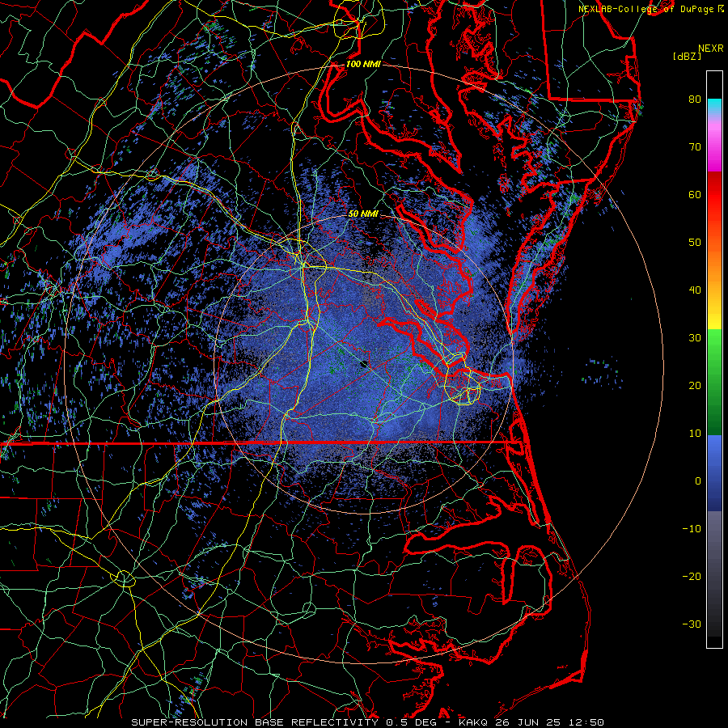Click the 10 value on the dBZ scale

[695, 434]
